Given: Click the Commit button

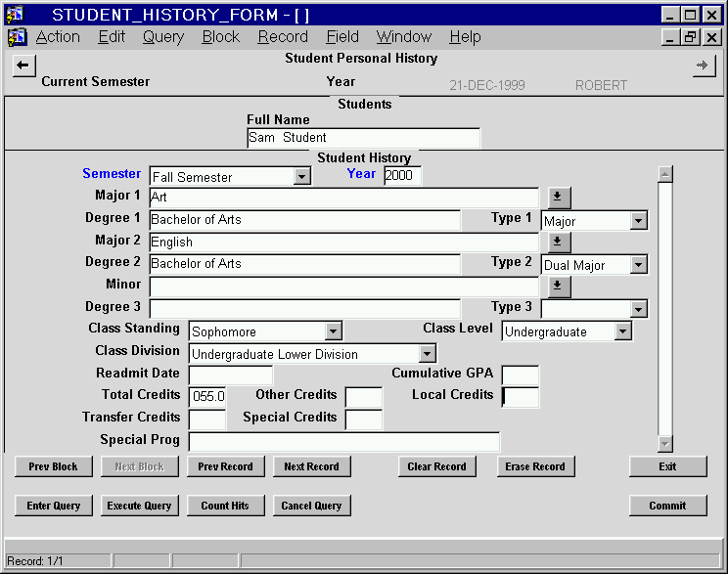Looking at the screenshot, I should point(667,506).
